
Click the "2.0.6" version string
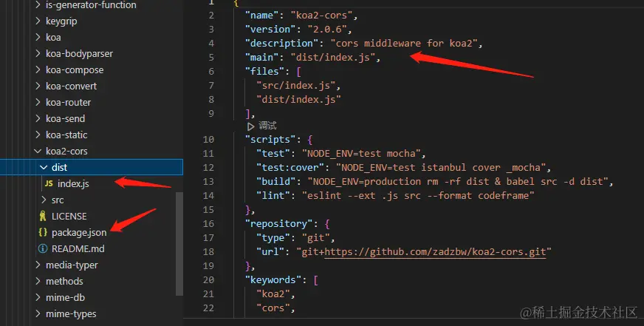point(327,29)
